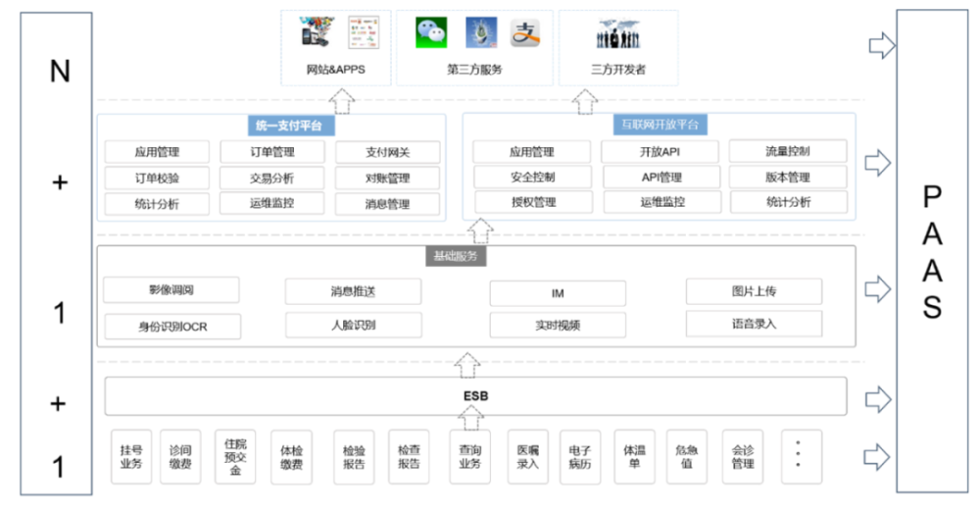Click the letter N in the N+1+1 panel
Image resolution: width=980 pixels, height=512 pixels.
pyautogui.click(x=60, y=71)
